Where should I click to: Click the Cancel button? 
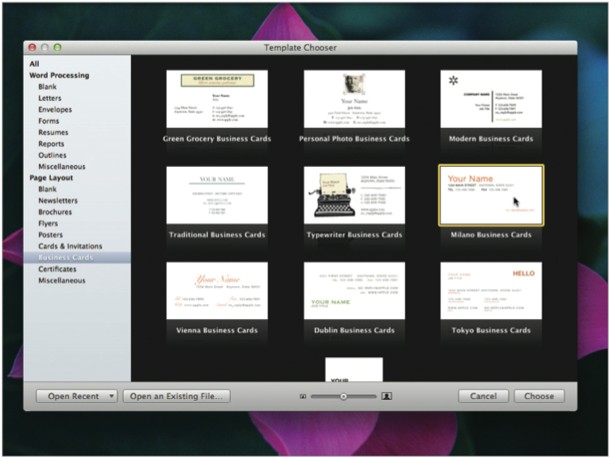pos(484,396)
